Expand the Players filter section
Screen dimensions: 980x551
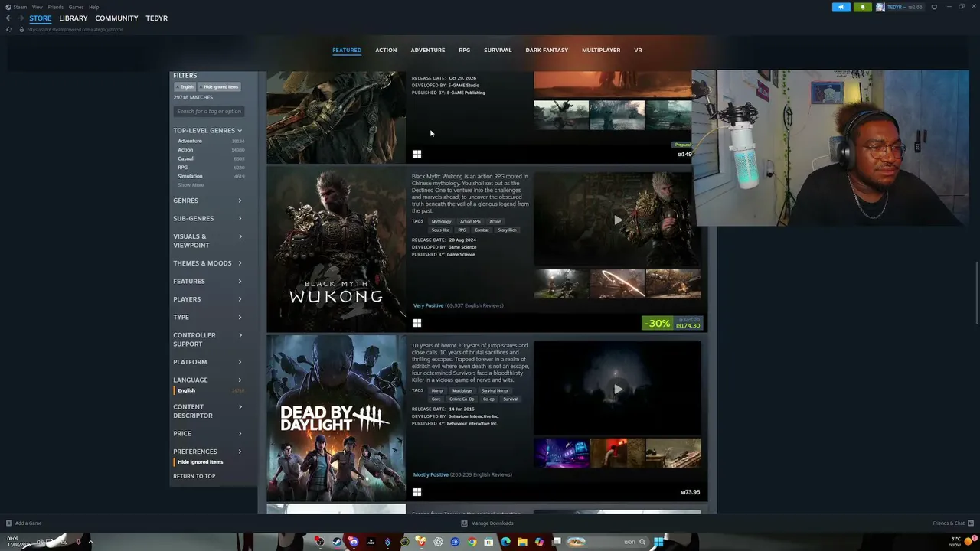(207, 299)
